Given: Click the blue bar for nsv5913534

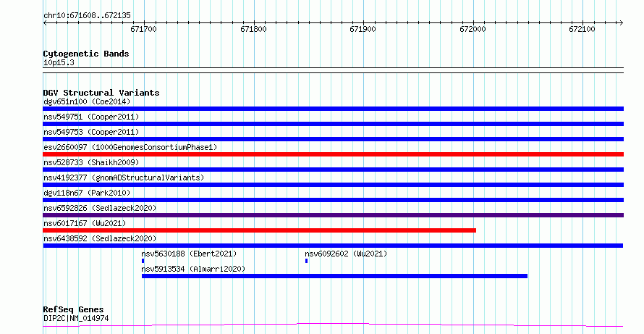Looking at the screenshot, I should pos(334,276).
